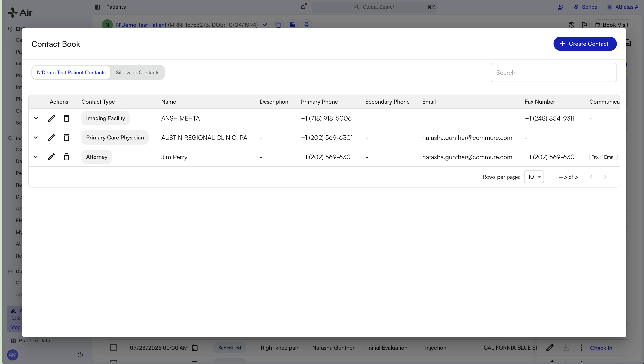The image size is (644, 364).
Task: Copy patient info icon in header
Action: (278, 25)
